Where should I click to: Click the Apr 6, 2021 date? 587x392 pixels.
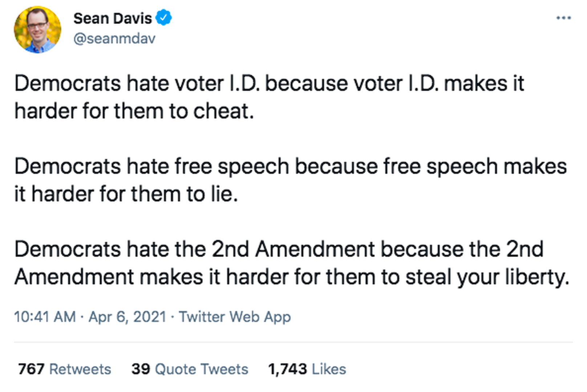127,317
